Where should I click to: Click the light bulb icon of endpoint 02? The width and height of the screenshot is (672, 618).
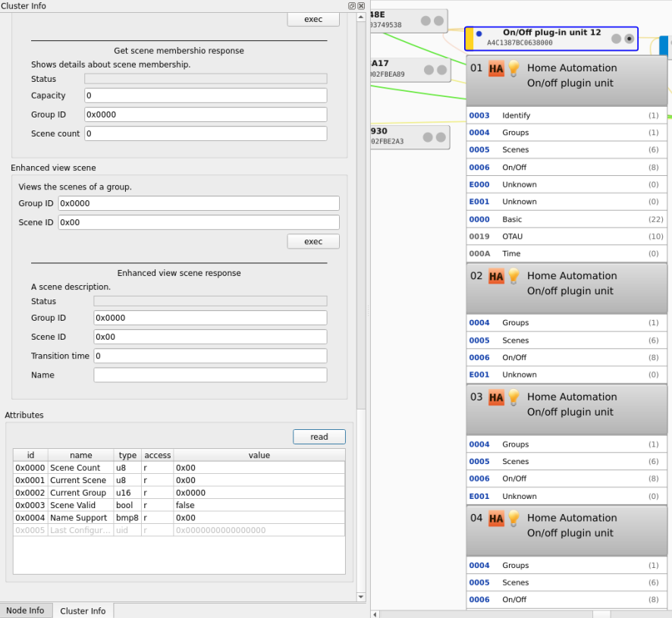[513, 276]
